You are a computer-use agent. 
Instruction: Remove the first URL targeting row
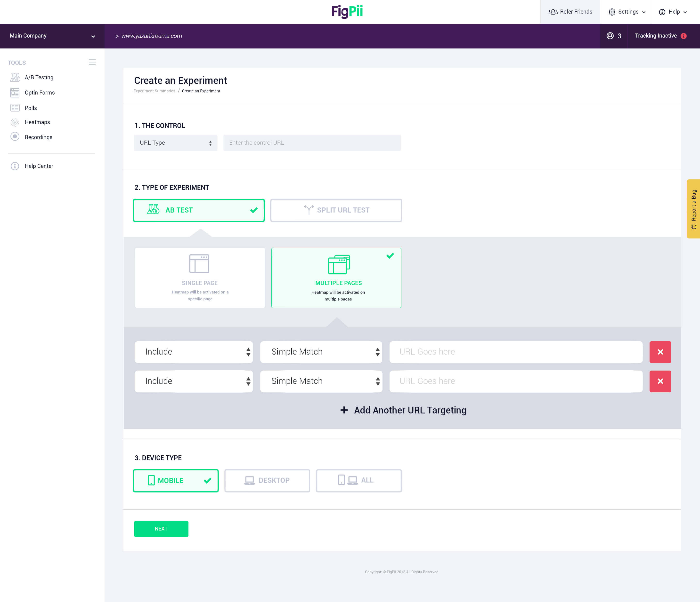pyautogui.click(x=660, y=352)
